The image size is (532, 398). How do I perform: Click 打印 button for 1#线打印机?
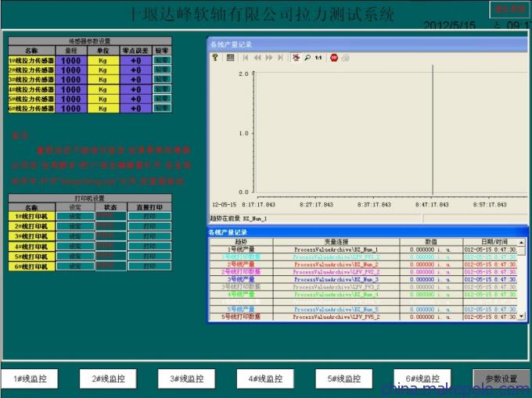(x=149, y=217)
